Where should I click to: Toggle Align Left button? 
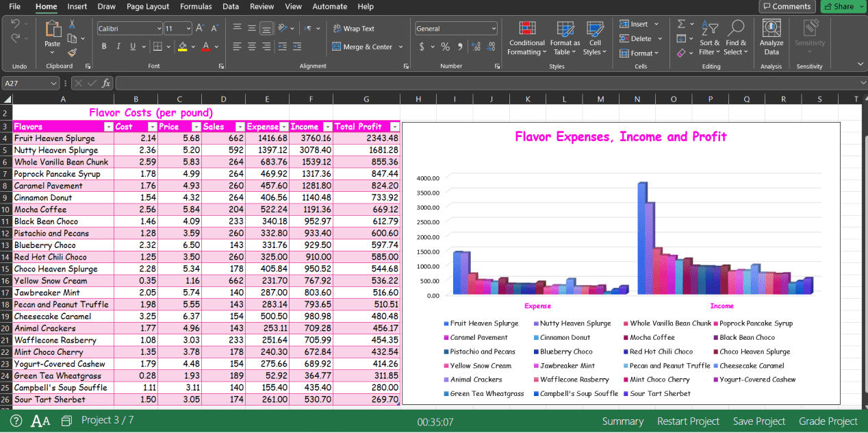[237, 47]
